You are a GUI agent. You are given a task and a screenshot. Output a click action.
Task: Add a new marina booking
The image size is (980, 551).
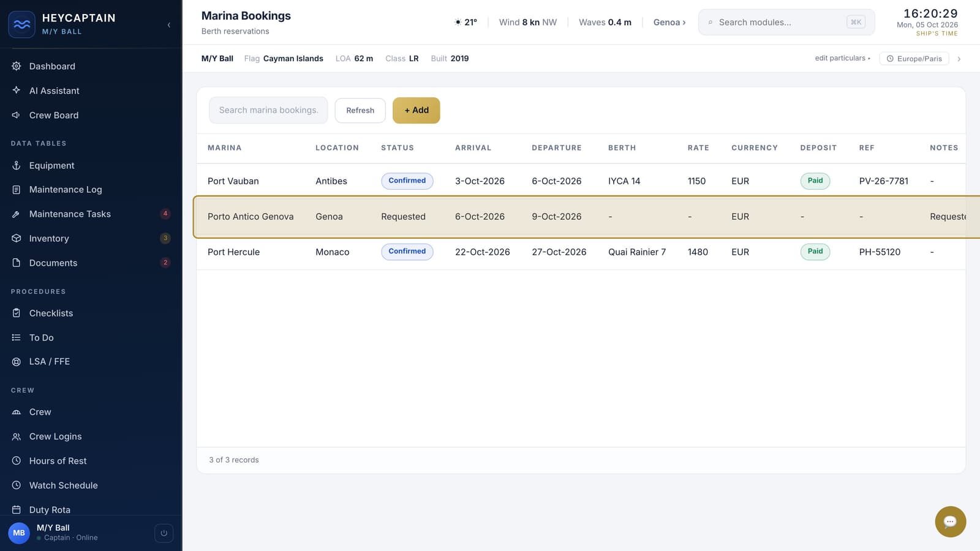coord(417,110)
